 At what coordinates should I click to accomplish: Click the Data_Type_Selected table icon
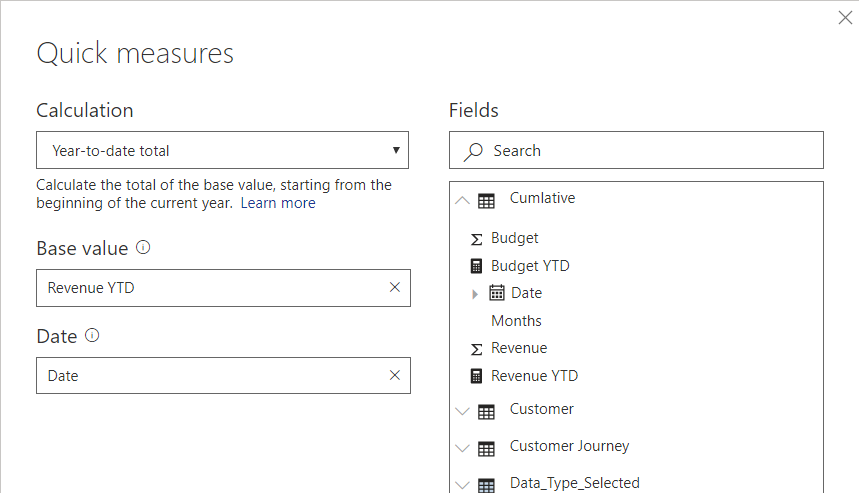[x=486, y=485]
